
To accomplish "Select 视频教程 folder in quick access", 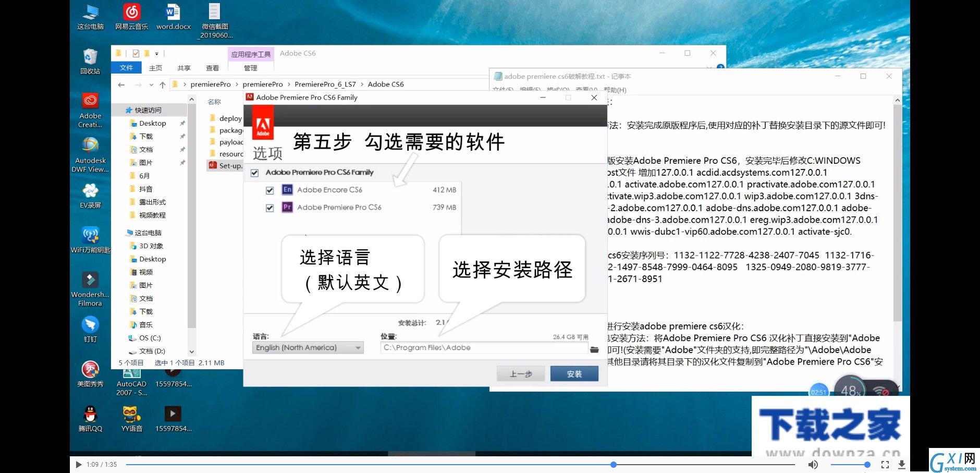I will click(x=147, y=215).
